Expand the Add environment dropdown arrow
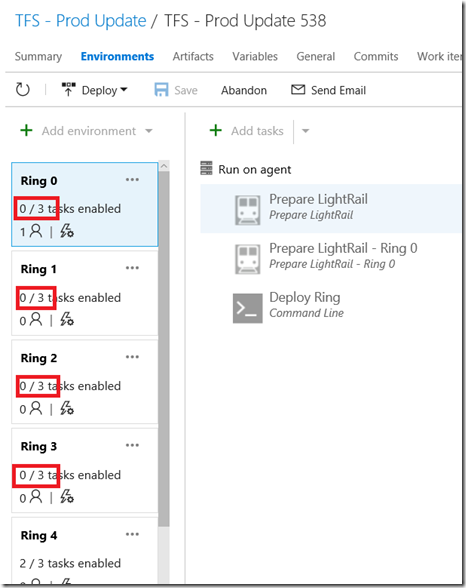Viewport: 466px width, 588px height. 149,131
